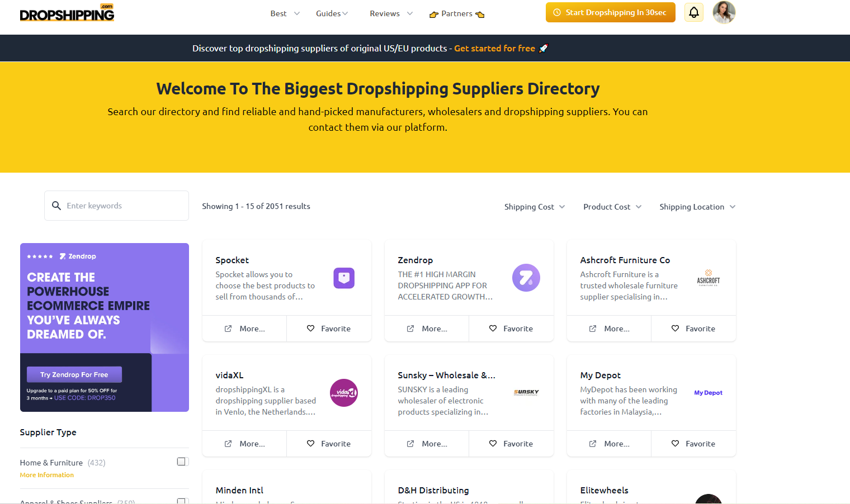Click the Sunsky logo image
The image size is (850, 504).
click(526, 392)
